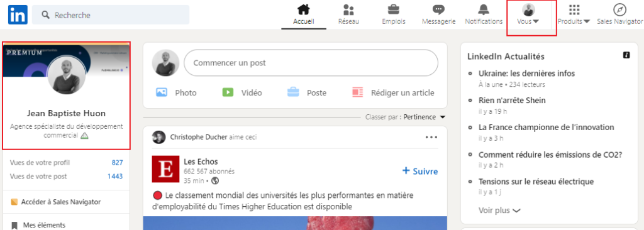The image size is (644, 230).
Task: Open Tensions sur le réseau électrique
Action: click(536, 182)
